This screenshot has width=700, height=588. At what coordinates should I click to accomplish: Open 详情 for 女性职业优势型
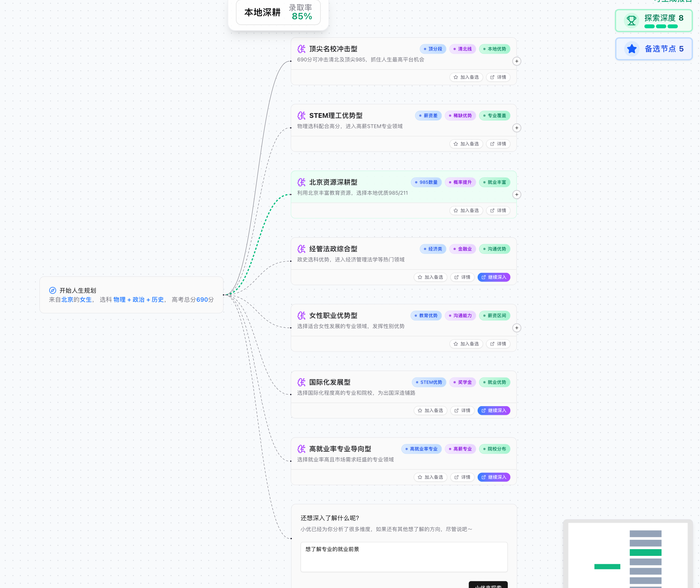tap(498, 344)
